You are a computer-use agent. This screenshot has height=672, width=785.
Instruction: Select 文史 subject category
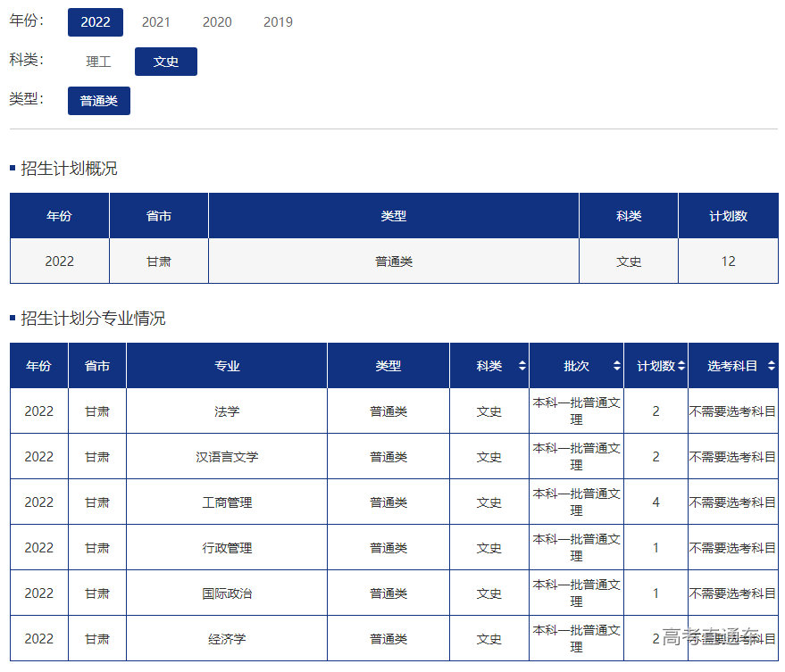pyautogui.click(x=166, y=62)
